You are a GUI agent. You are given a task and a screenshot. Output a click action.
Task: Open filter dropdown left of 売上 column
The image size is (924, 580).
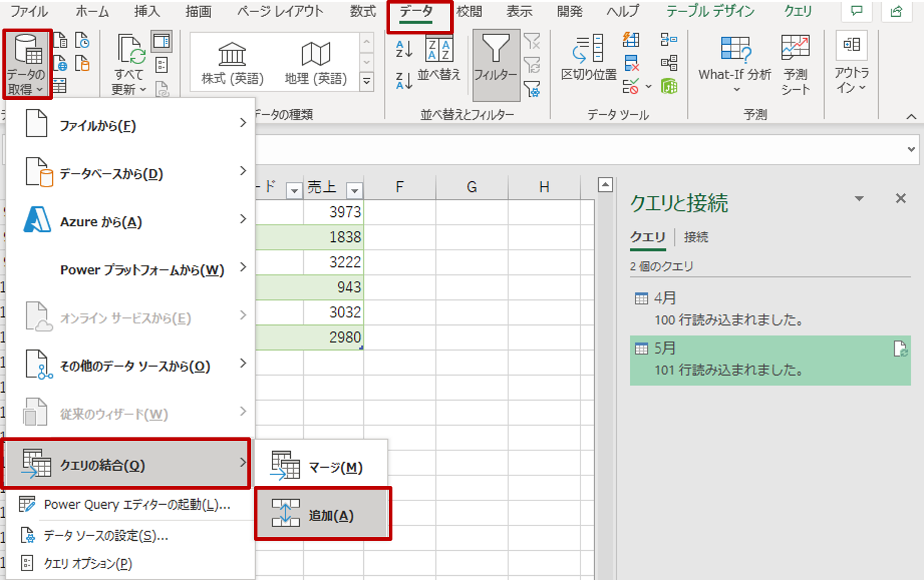click(x=294, y=190)
